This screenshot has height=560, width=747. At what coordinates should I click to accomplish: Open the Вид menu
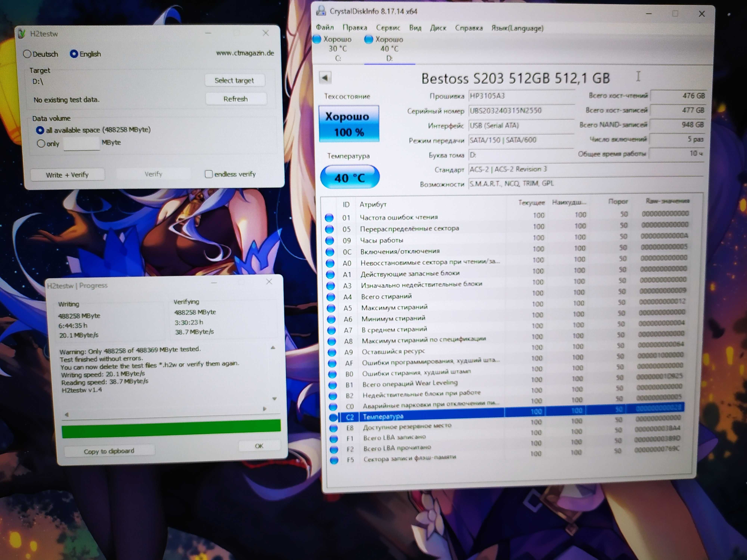415,28
